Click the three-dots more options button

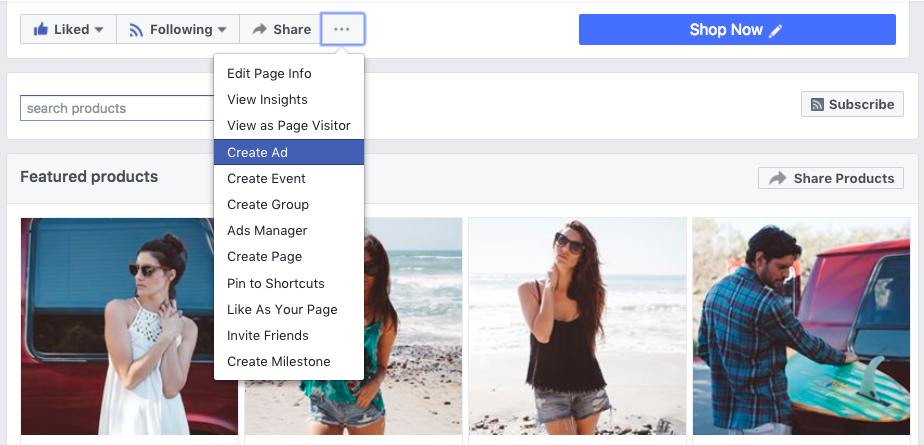click(x=342, y=29)
